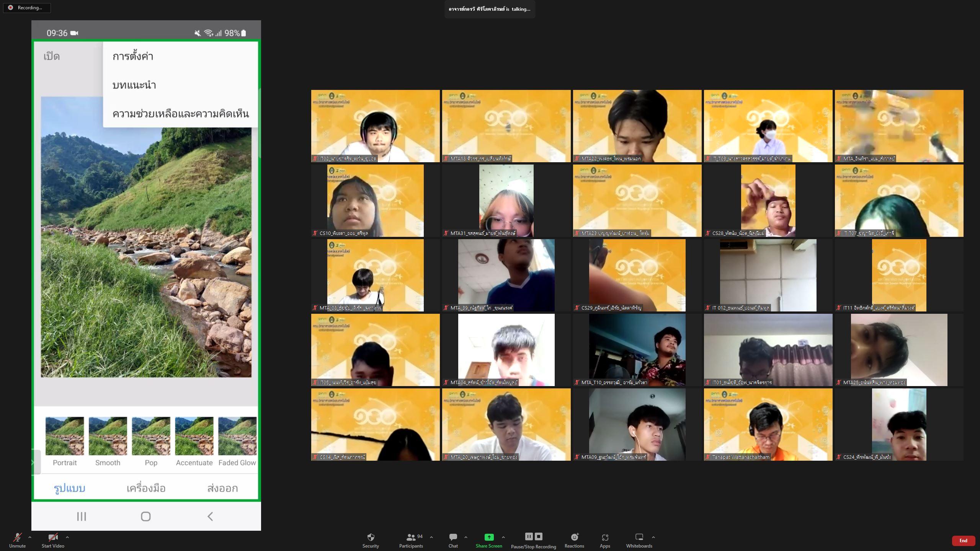Select the CS14 participant video tile
This screenshot has width=980, height=551.
(376, 424)
